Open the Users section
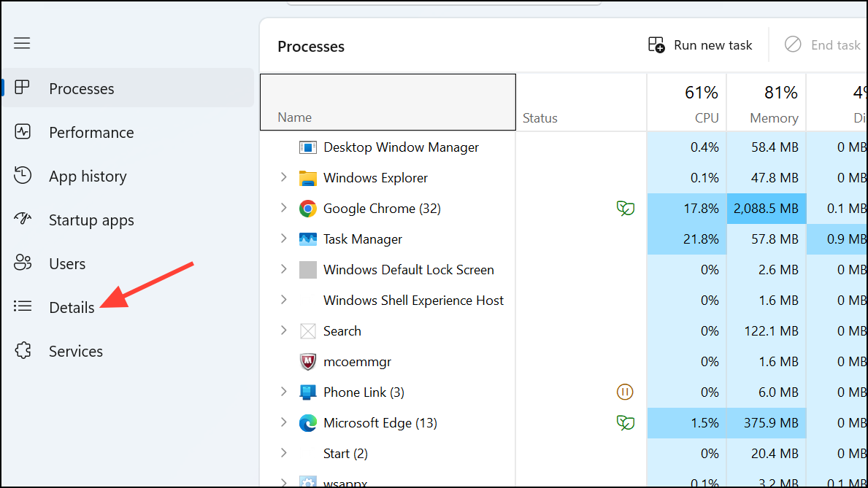 pyautogui.click(x=68, y=263)
